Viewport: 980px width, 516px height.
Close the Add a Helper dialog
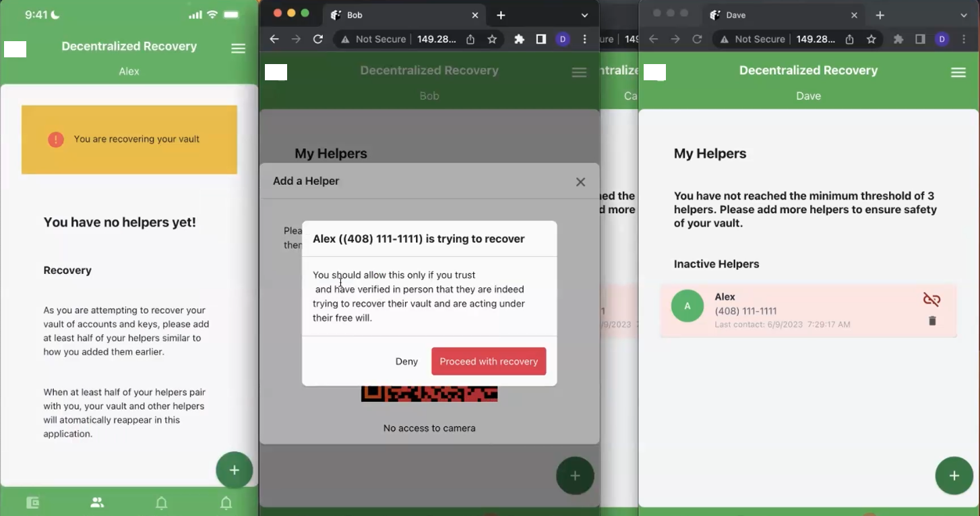[580, 181]
